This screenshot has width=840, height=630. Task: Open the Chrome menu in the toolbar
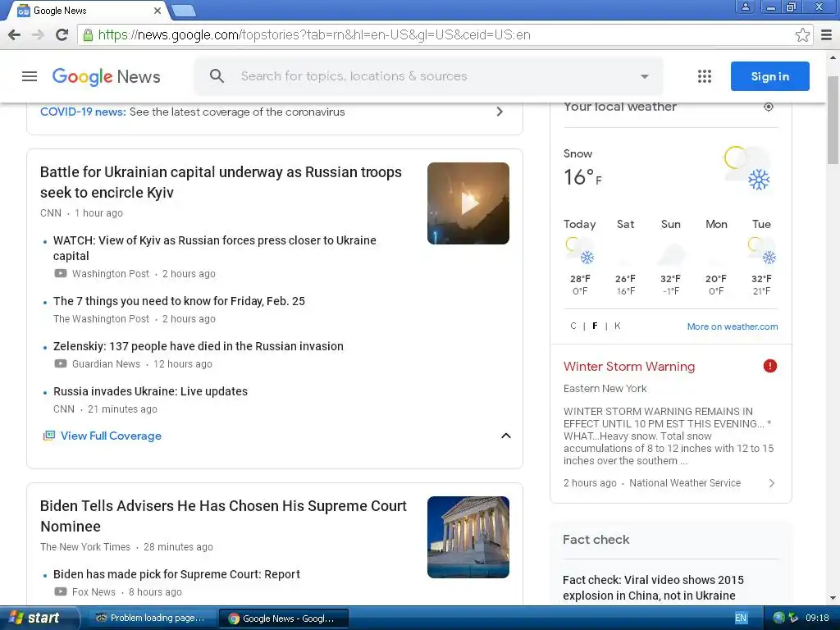[826, 34]
